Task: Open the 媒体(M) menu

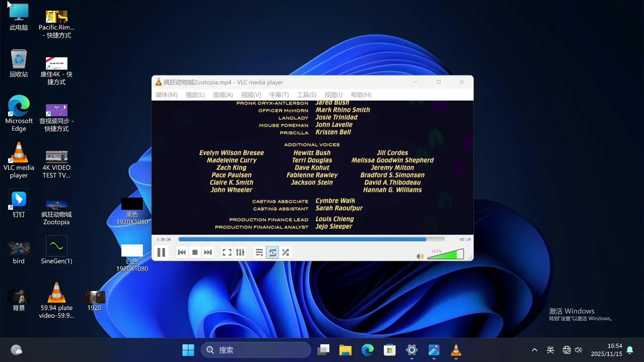Action: pyautogui.click(x=167, y=95)
